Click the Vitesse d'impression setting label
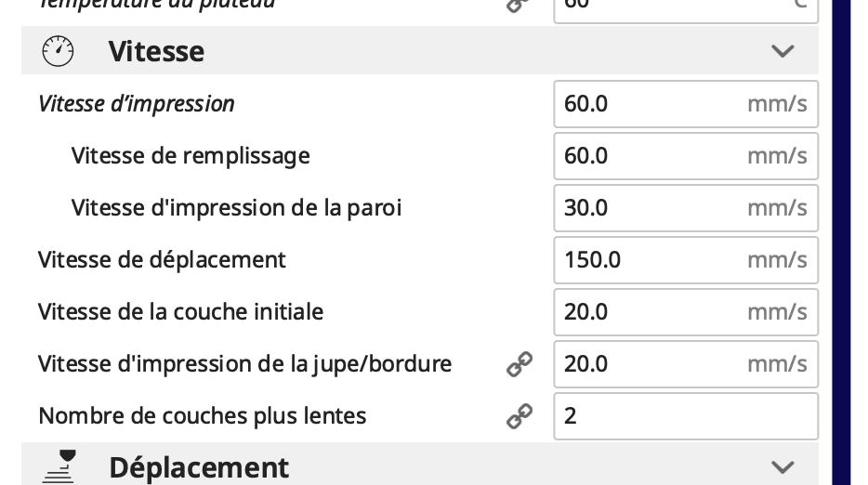Screen dimensions: 868x485 point(137,104)
